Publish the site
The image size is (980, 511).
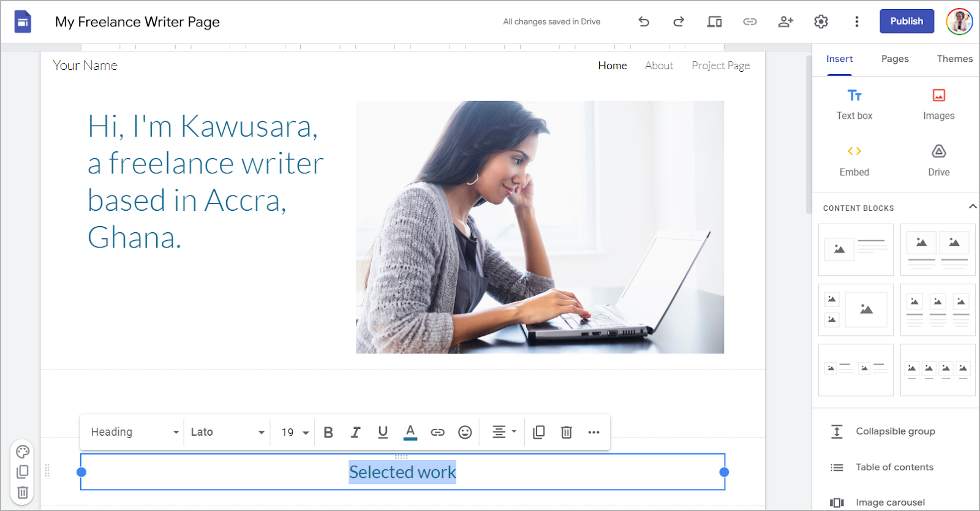point(907,21)
